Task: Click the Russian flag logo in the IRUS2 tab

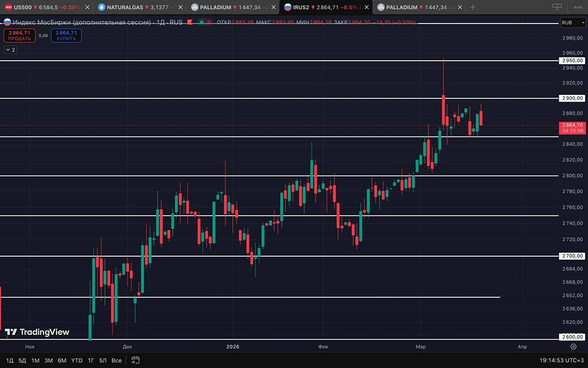Action: (288, 7)
